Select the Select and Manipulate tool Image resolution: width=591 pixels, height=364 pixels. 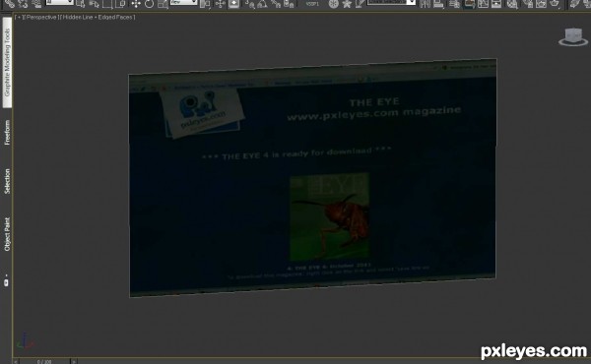[220, 4]
